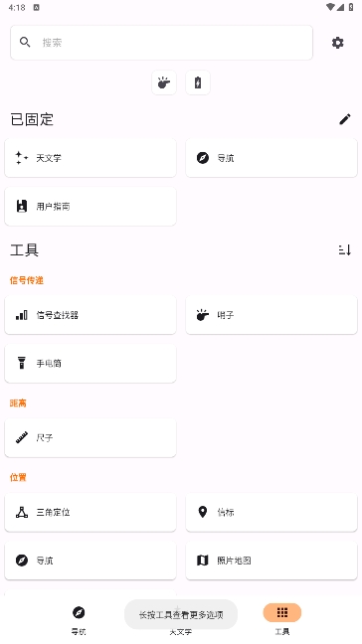Open the pinned 导航 tool
The width and height of the screenshot is (362, 644).
click(271, 158)
